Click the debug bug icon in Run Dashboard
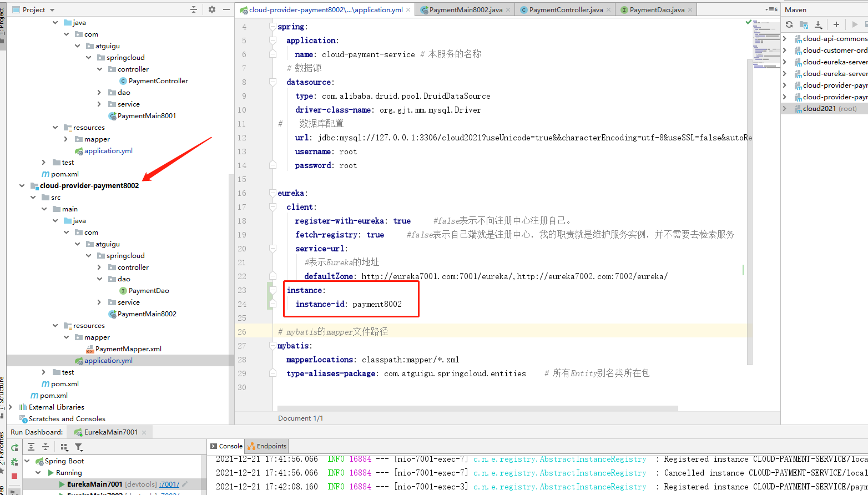Screen dimensions: 868x495 14,462
